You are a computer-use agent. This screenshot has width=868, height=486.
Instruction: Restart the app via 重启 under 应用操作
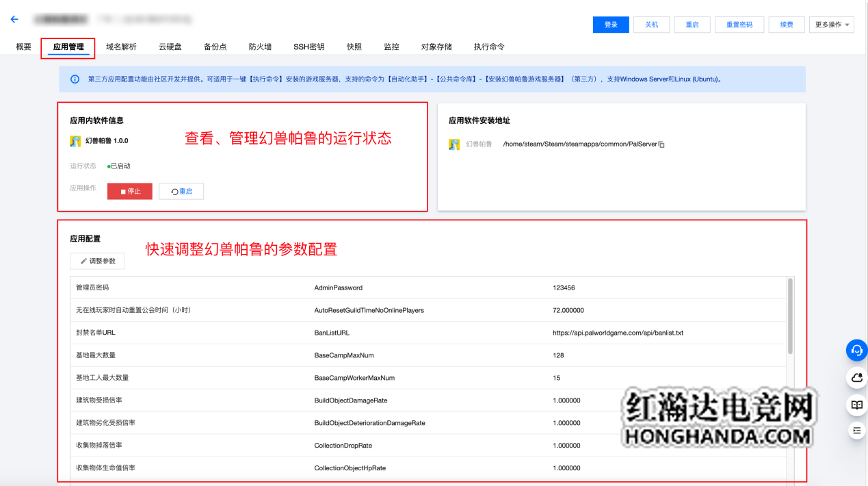[x=181, y=192]
